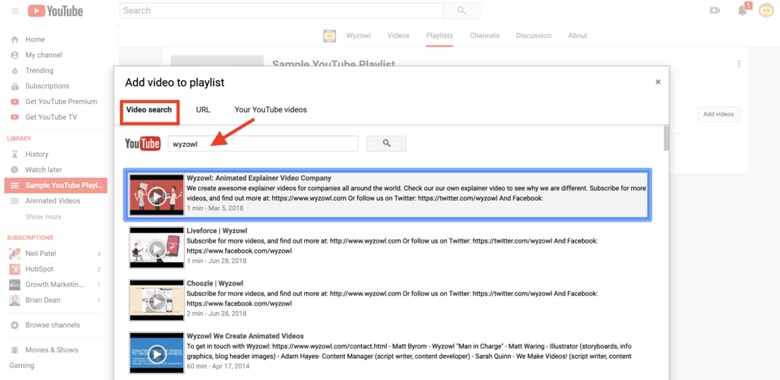The width and height of the screenshot is (780, 380).
Task: Click the Subscriptions icon in sidebar
Action: (15, 86)
